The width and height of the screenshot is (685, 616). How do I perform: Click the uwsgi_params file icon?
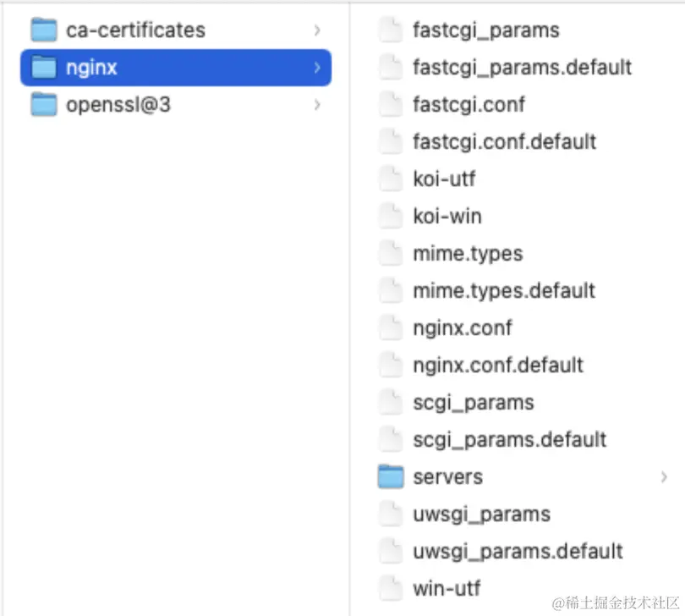[x=391, y=514]
